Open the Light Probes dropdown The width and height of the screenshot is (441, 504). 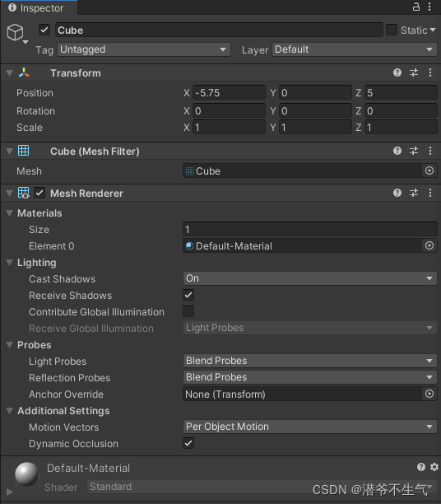pyautogui.click(x=310, y=361)
